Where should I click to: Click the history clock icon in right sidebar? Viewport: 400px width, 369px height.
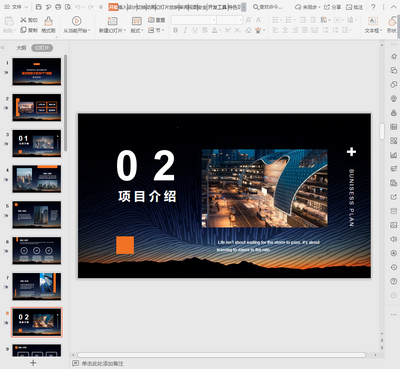pyautogui.click(x=394, y=267)
